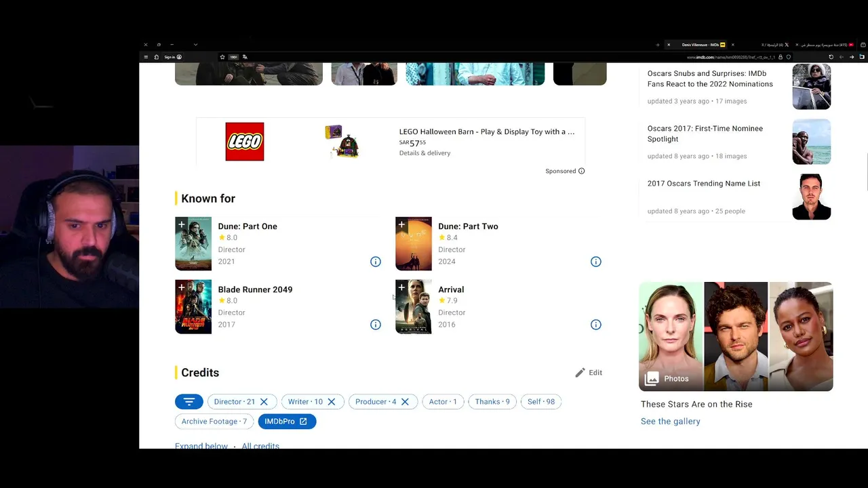This screenshot has width=868, height=488.
Task: Click the pencil Edit credits icon
Action: [580, 373]
